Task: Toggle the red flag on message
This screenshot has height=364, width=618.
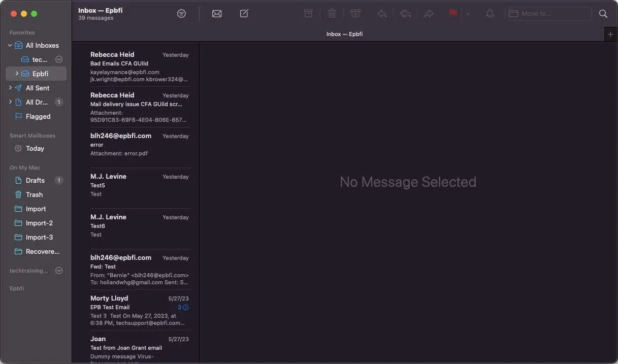Action: coord(453,14)
